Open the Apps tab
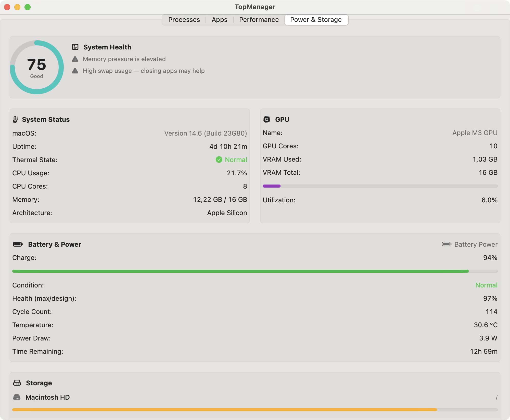510x420 pixels. 219,20
